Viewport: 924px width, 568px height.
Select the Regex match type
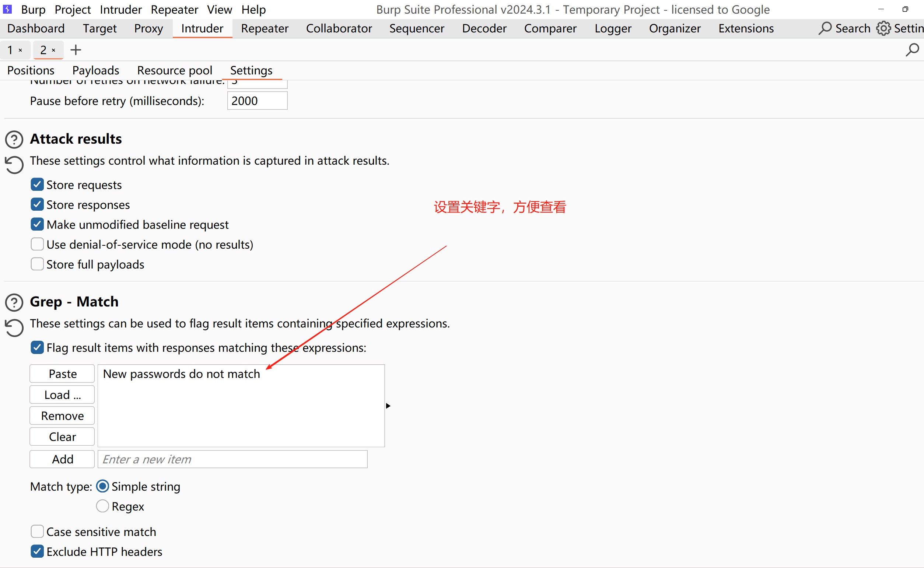102,506
